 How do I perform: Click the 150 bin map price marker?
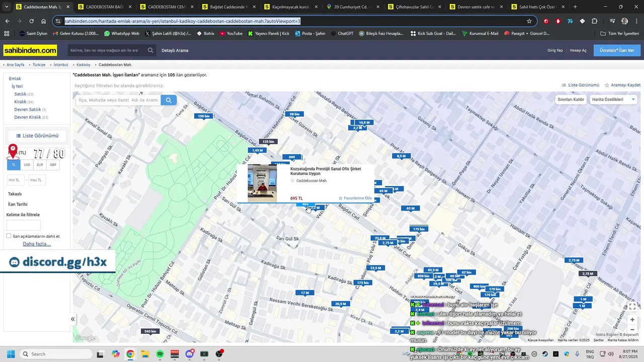pyautogui.click(x=203, y=116)
